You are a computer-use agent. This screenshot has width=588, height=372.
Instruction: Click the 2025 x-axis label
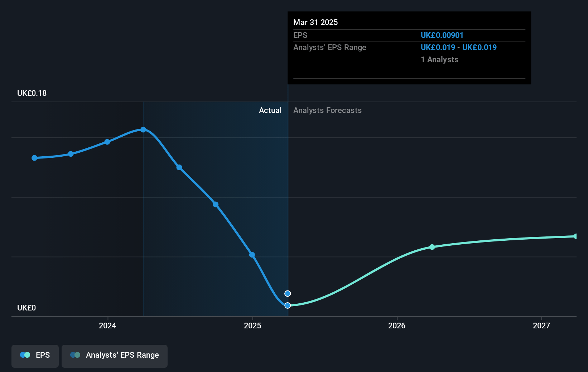[252, 326]
